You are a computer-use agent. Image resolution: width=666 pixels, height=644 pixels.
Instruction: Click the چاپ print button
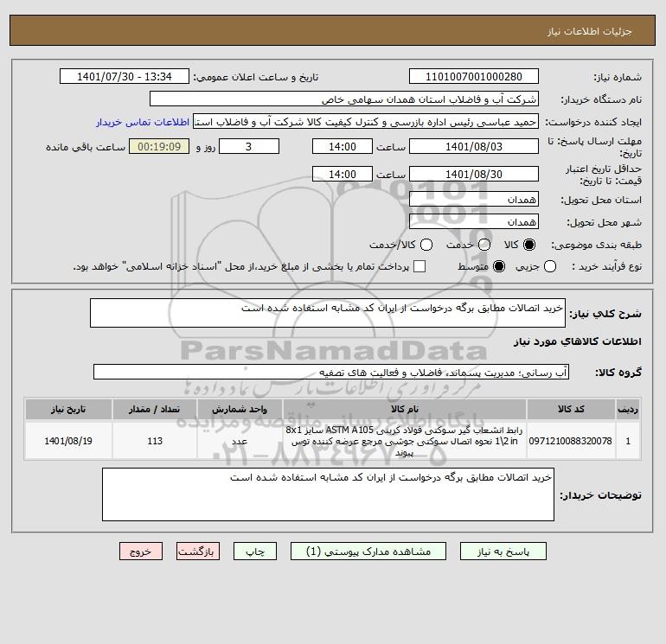point(255,552)
